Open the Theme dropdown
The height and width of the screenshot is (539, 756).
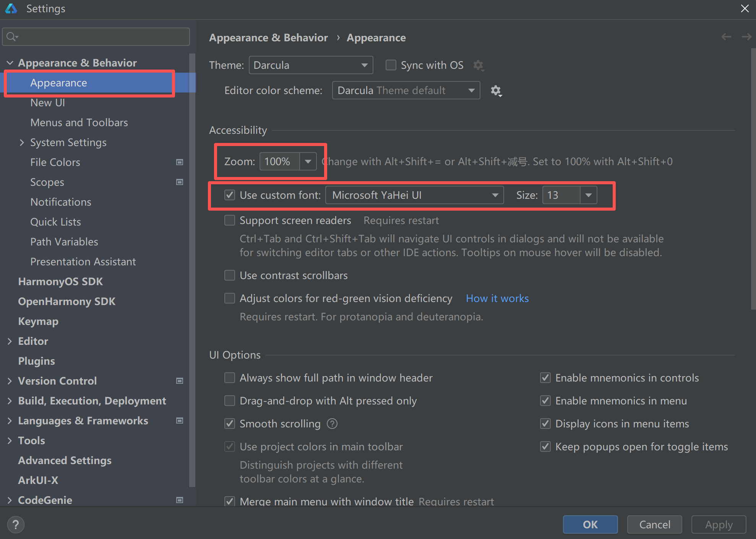[x=311, y=65]
